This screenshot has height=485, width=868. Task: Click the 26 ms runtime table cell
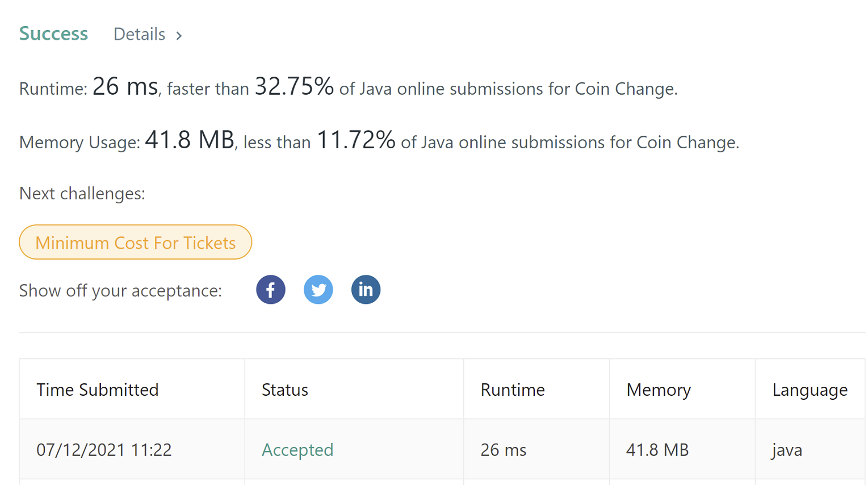coord(536,450)
